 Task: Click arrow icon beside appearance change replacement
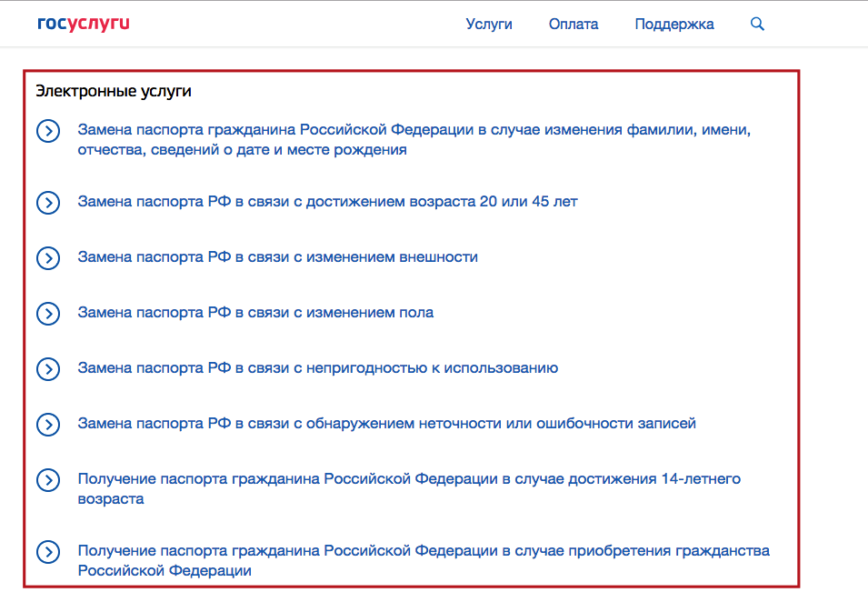coord(48,257)
